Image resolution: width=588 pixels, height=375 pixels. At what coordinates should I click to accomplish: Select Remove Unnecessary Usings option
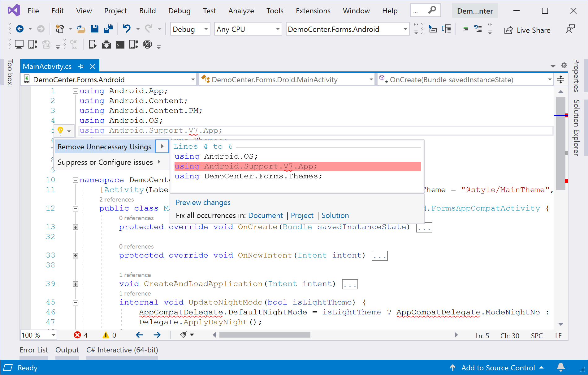(104, 147)
